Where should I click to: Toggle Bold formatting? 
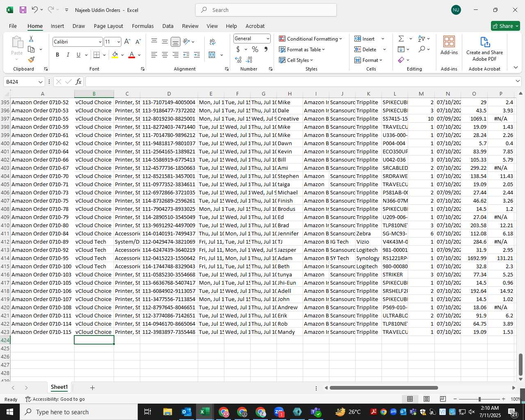click(57, 55)
